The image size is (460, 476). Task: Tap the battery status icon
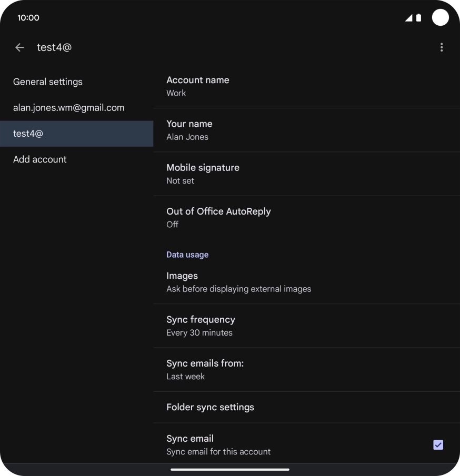click(419, 18)
